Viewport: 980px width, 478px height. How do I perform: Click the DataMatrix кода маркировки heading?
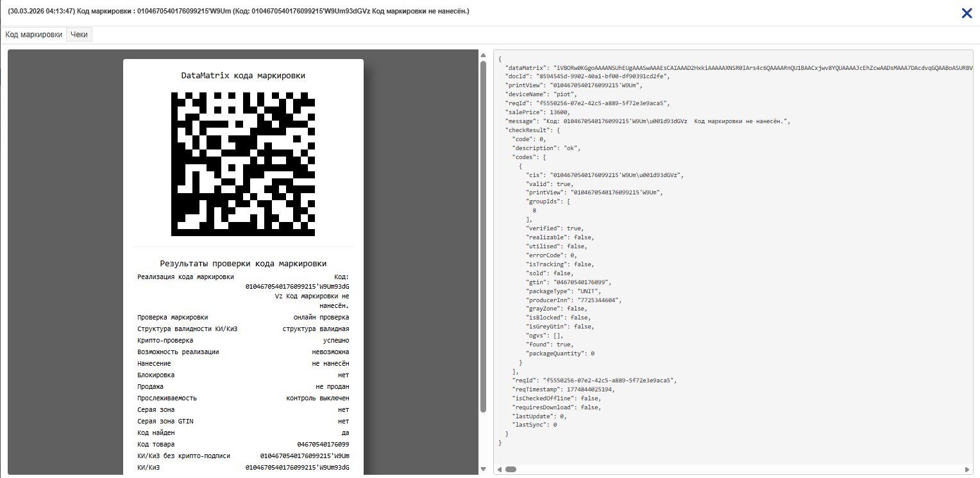pos(243,76)
